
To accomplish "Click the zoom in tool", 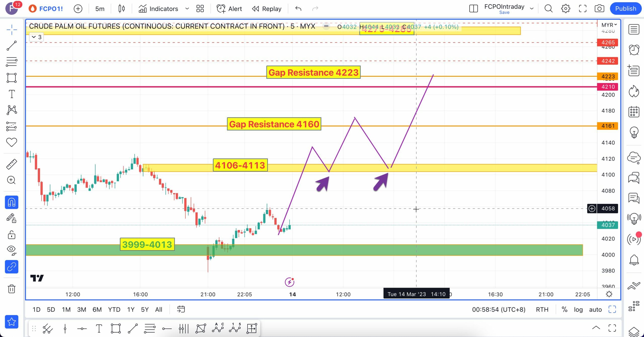I will tap(12, 180).
